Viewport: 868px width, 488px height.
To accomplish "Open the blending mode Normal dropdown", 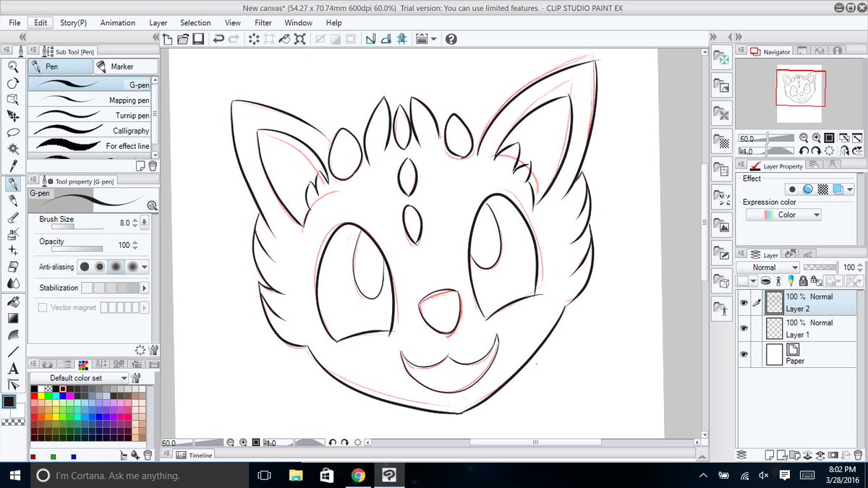I will (767, 267).
